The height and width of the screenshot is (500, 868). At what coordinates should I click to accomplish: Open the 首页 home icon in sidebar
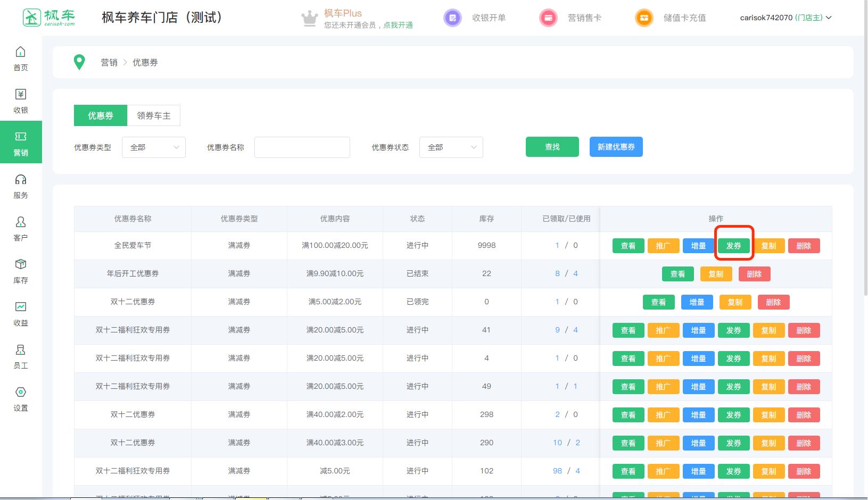(21, 52)
